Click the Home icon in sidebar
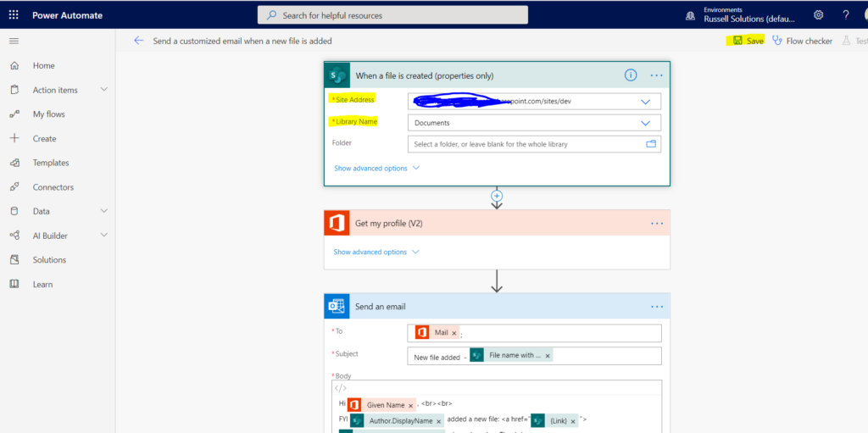Viewport: 868px width, 433px height. click(15, 65)
